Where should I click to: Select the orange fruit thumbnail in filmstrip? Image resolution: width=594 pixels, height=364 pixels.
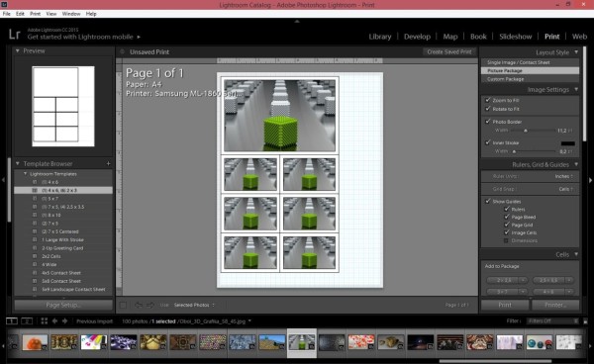click(x=35, y=342)
